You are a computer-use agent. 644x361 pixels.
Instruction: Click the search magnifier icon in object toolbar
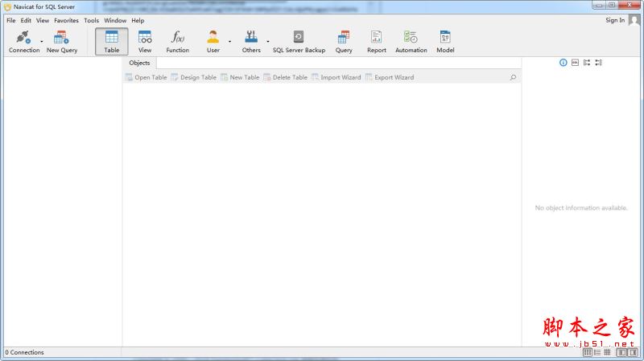click(x=513, y=77)
